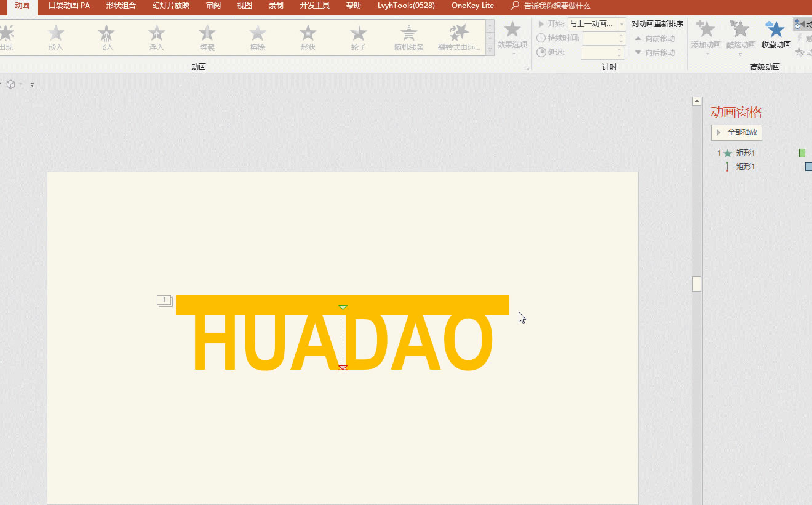The height and width of the screenshot is (505, 812).
Task: Open the 幻灯片放映 tab
Action: pyautogui.click(x=171, y=6)
